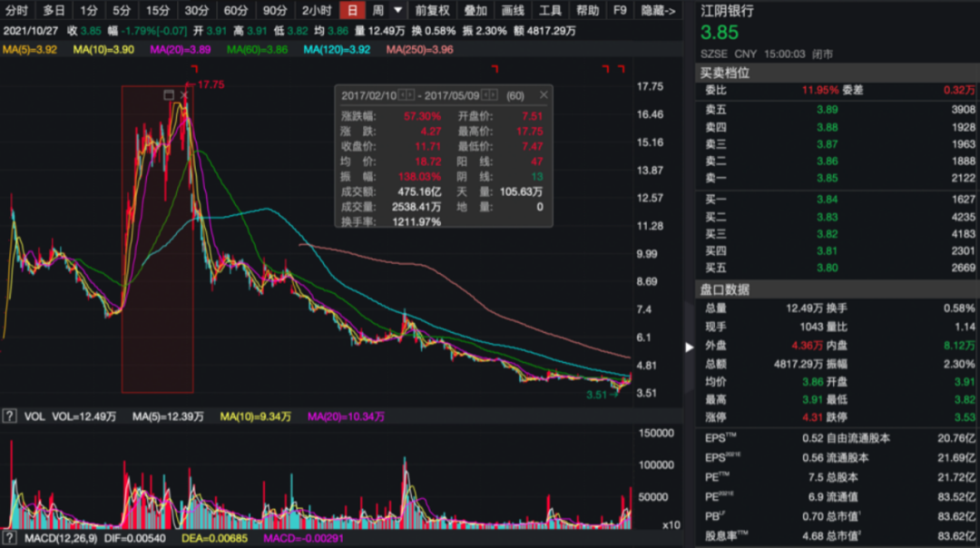Image resolution: width=980 pixels, height=548 pixels.
Task: Open the 前复权 adjustment menu
Action: (433, 10)
